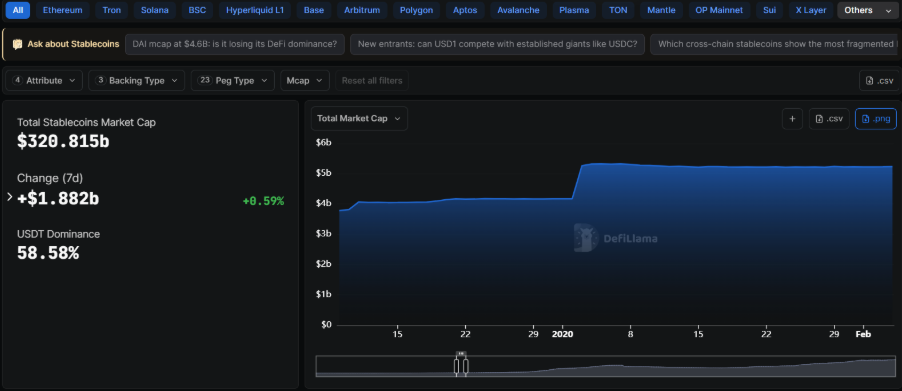Ask about fragmented cross-chain stablecoins
The height and width of the screenshot is (391, 902).
774,44
